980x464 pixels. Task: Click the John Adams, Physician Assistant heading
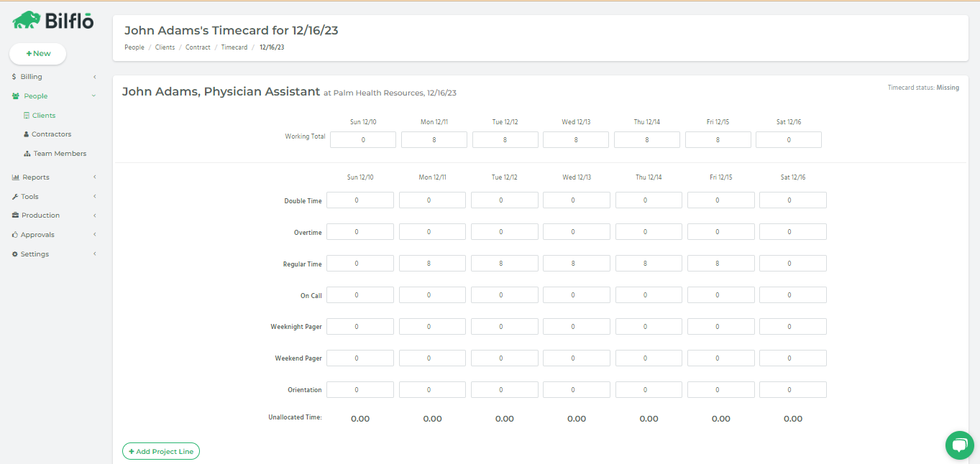pos(221,92)
